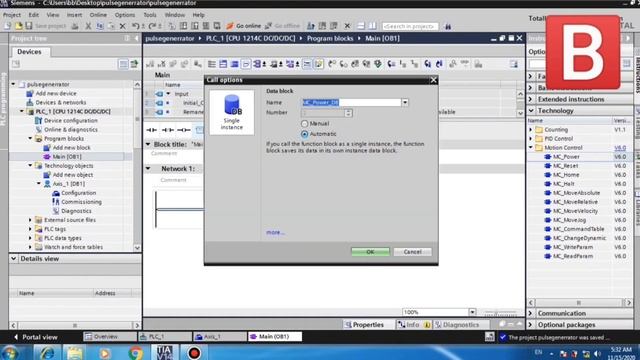Collapse the Technology objects tree node
This screenshot has width=640, height=360.
pos(30,166)
